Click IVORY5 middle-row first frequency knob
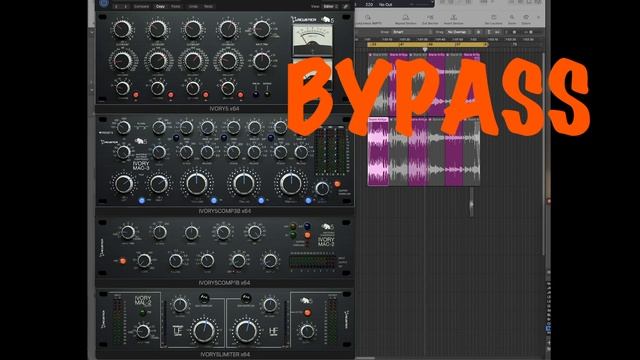The height and width of the screenshot is (360, 640). click(122, 61)
